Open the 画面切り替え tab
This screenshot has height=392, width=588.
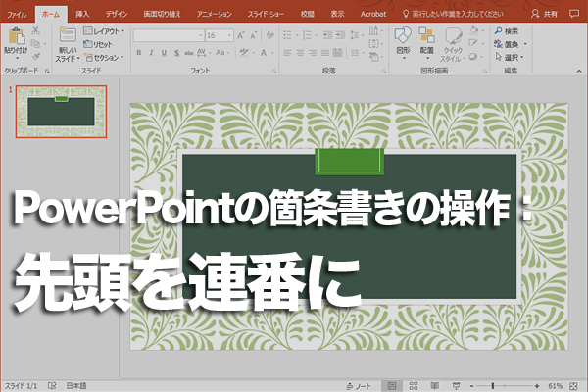(x=162, y=15)
